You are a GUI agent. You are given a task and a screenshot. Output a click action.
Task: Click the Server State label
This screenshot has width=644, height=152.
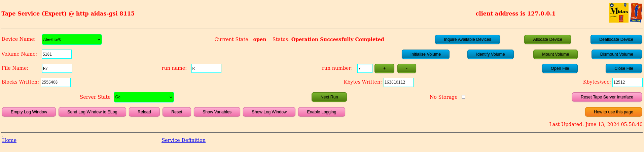pyautogui.click(x=95, y=97)
